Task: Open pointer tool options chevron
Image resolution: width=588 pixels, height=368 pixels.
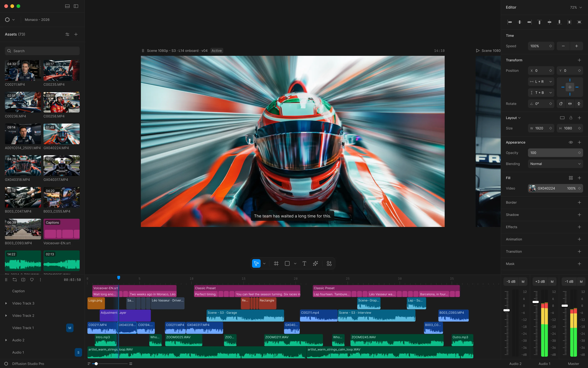Action: (264, 263)
